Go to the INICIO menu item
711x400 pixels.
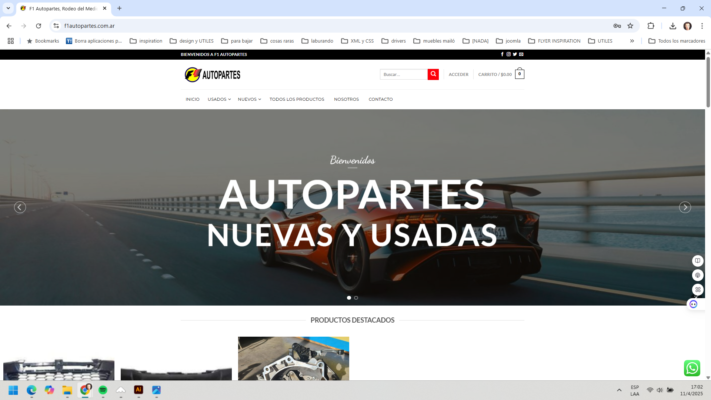(x=192, y=99)
